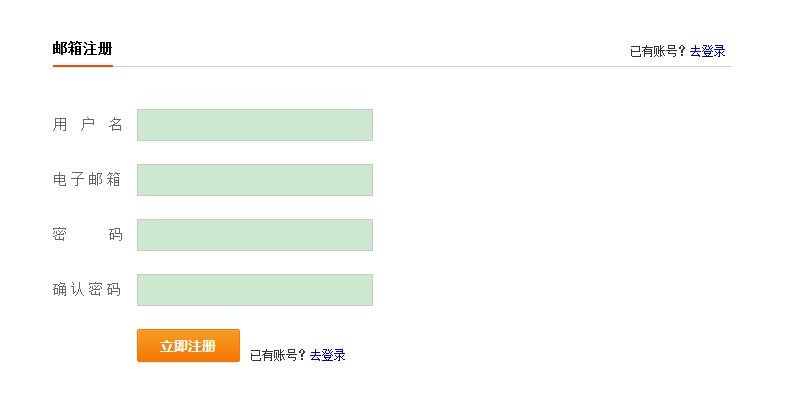Click the question mark before the bottom 去登录

pos(303,355)
